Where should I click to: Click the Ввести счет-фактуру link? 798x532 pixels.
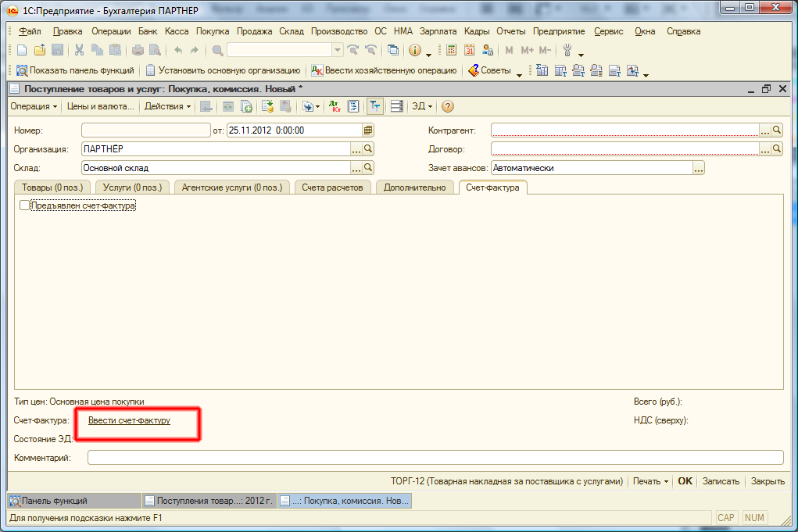pos(129,420)
